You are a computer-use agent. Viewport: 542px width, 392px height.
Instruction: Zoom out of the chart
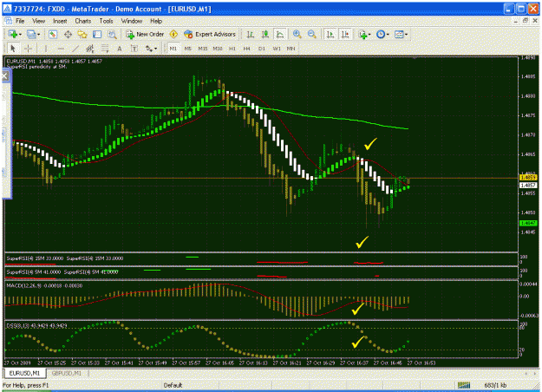tap(312, 34)
